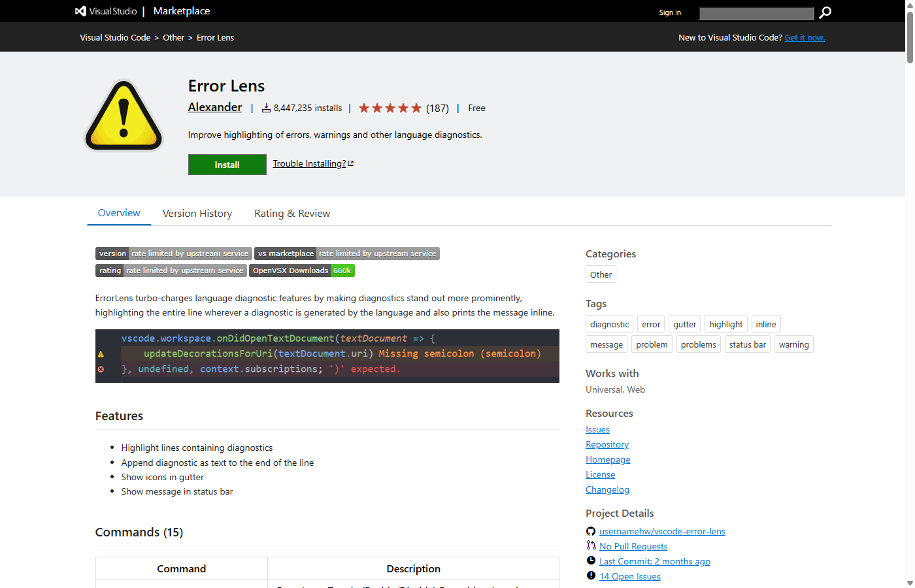Open usernamehw/vscode-error-lens project link
Image resolution: width=915 pixels, height=588 pixels.
tap(662, 531)
